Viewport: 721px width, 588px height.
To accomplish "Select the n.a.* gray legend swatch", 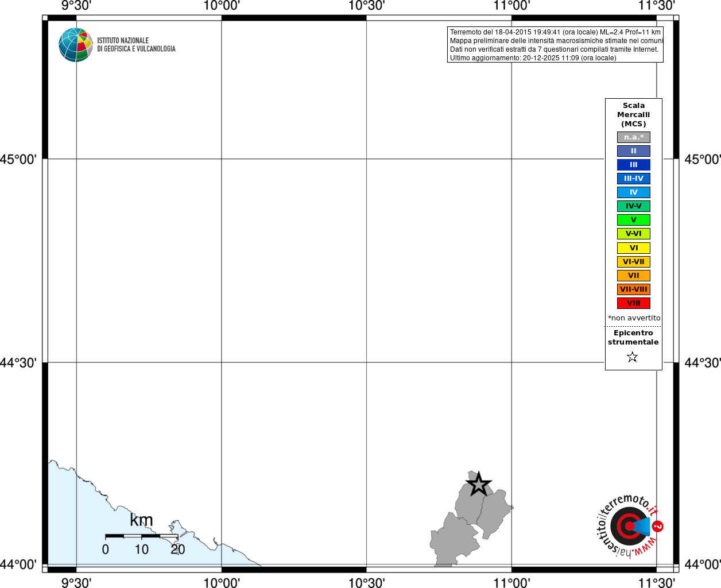I will pos(634,137).
